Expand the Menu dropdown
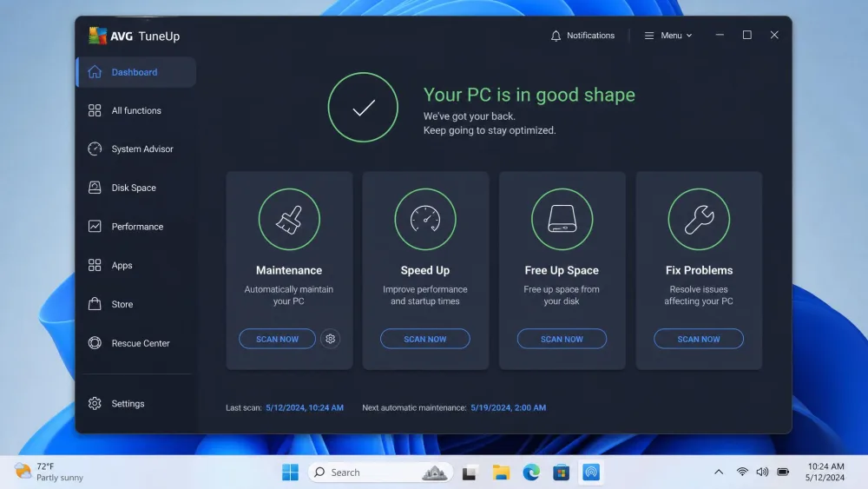868x489 pixels. tap(668, 36)
